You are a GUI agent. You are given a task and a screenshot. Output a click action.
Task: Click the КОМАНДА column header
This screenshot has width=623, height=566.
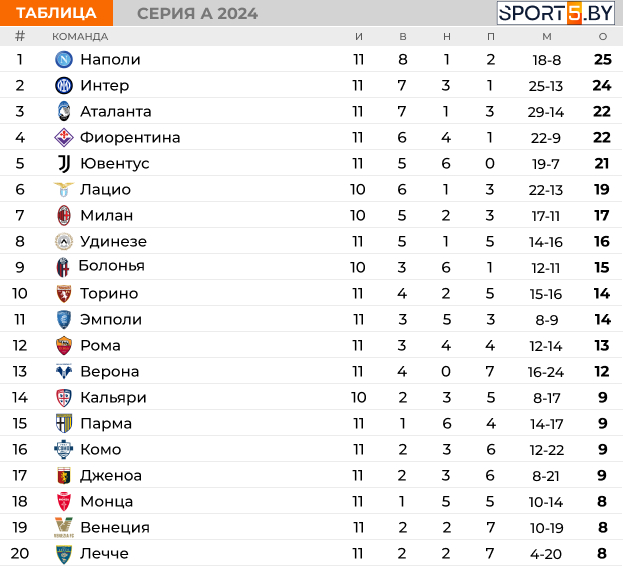coord(80,37)
